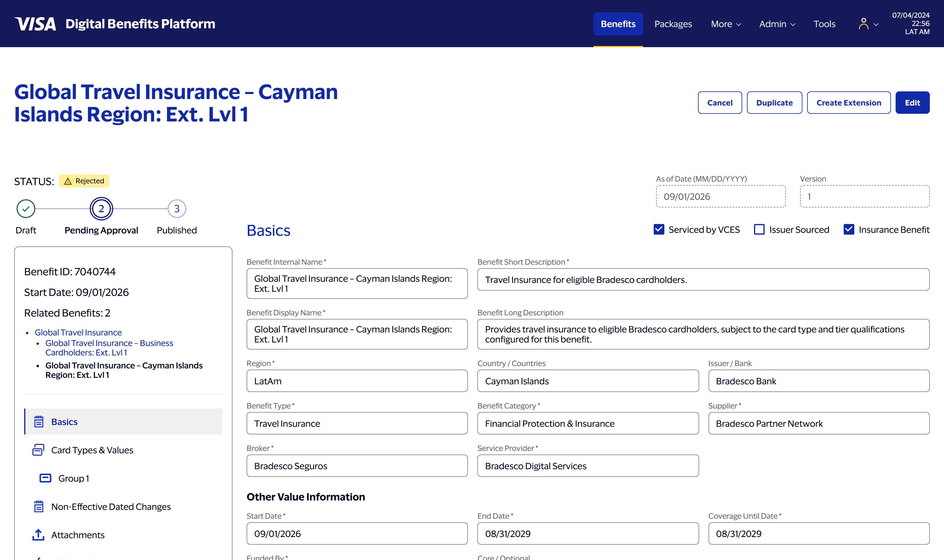Click the Other Value Information heading
The width and height of the screenshot is (944, 560).
tap(306, 497)
